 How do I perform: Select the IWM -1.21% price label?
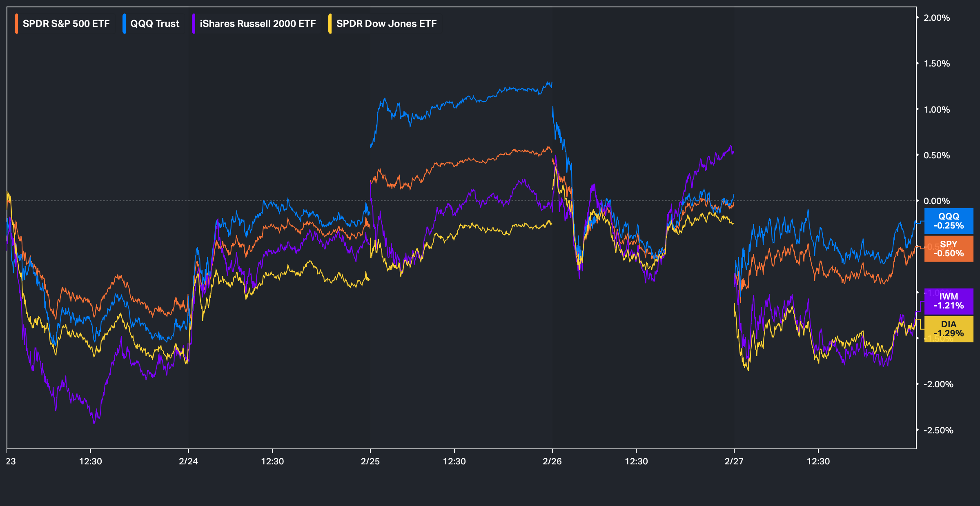(949, 301)
